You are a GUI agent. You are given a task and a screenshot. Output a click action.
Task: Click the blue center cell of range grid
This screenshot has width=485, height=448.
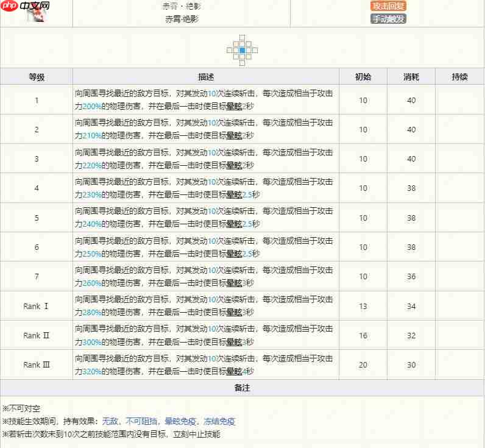[x=242, y=49]
